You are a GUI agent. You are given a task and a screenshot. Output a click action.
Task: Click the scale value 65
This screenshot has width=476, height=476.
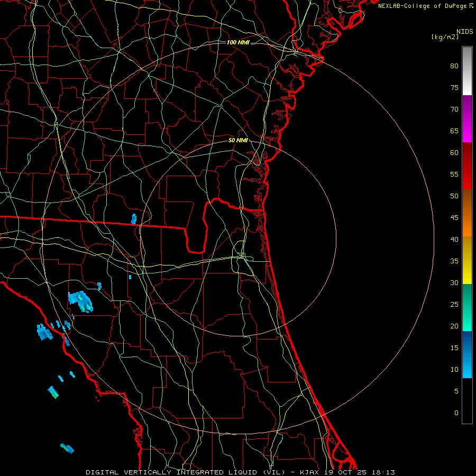click(454, 131)
